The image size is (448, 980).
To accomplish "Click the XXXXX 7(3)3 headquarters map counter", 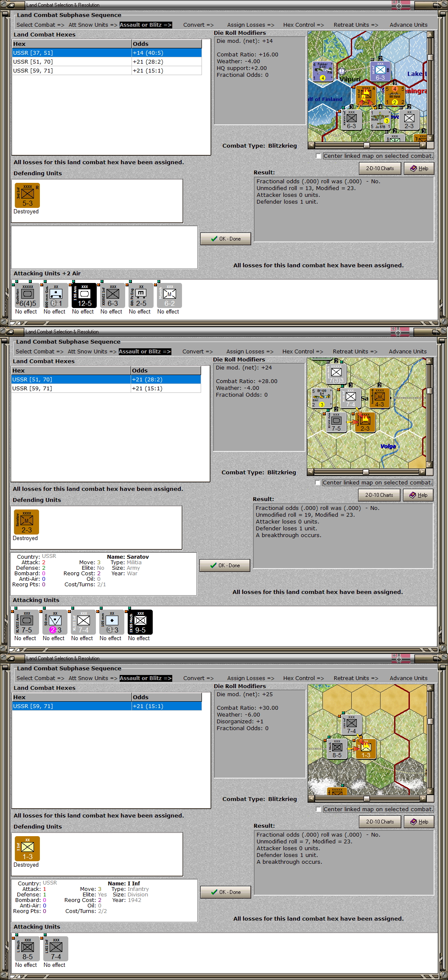I will (336, 374).
